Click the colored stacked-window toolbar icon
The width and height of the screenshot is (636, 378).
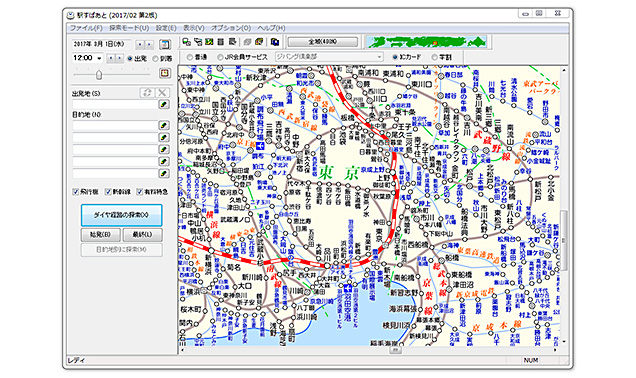[259, 42]
